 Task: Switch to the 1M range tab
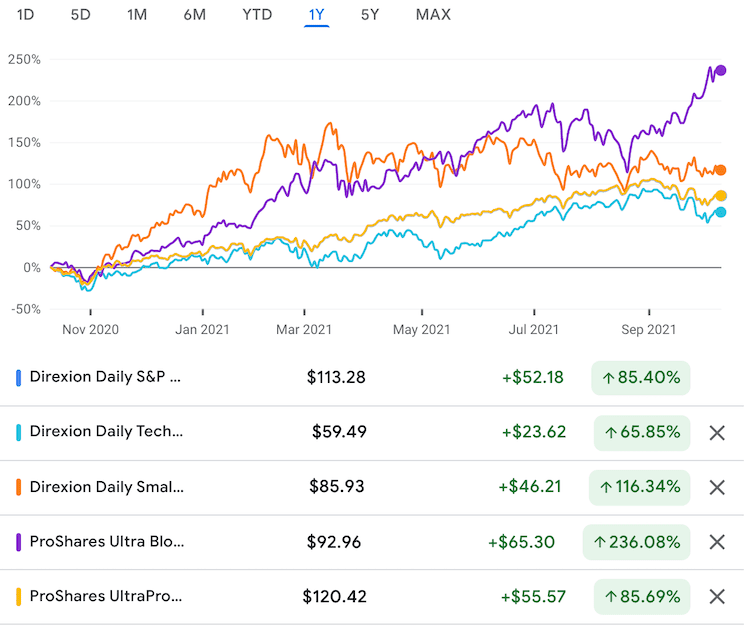137,15
